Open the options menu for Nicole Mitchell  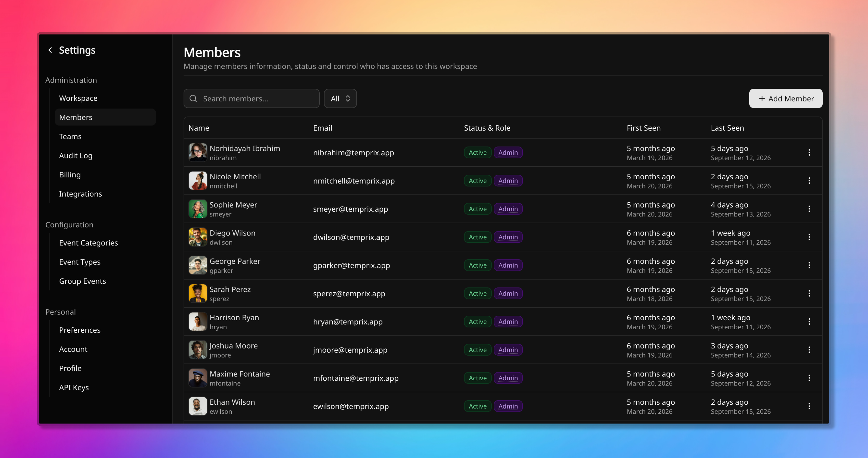click(809, 181)
